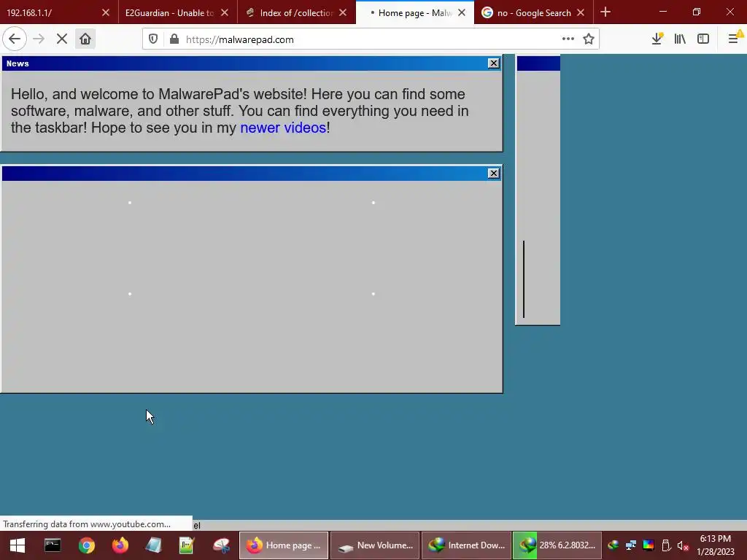Open page actions three-dot menu

pos(568,39)
